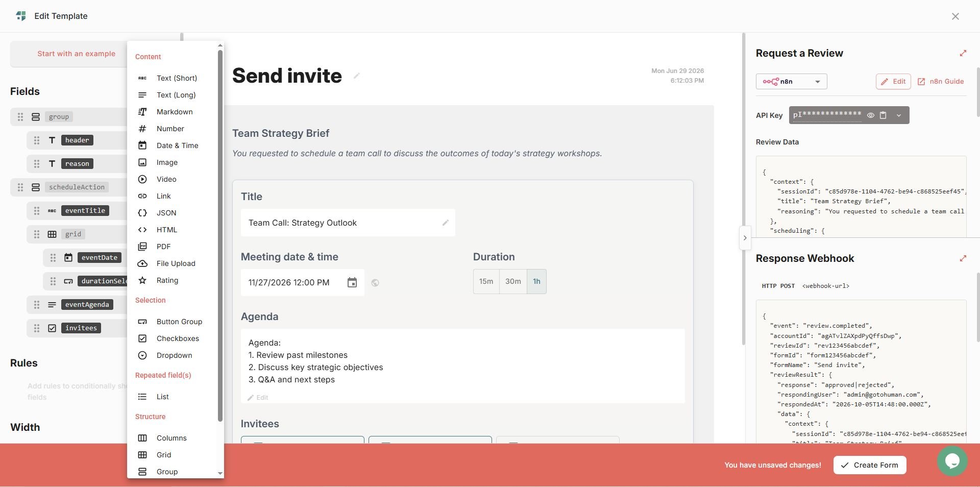
Task: Click the Checkboxes check icon
Action: click(142, 338)
